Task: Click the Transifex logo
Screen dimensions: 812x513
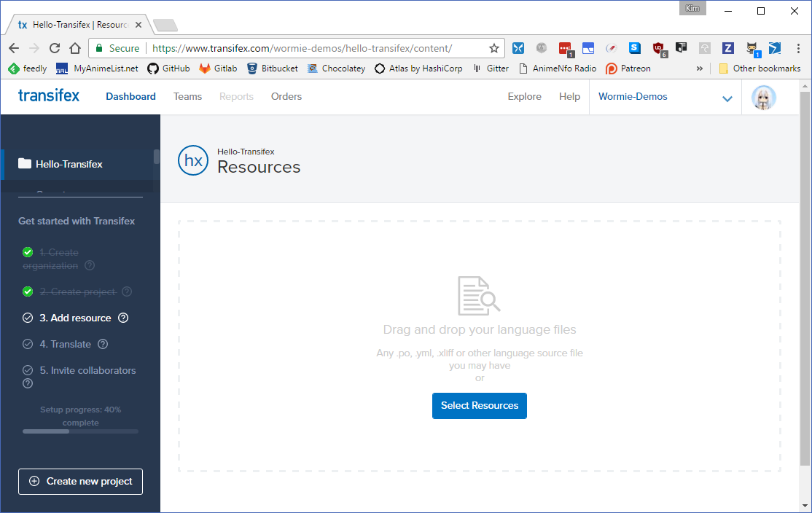Action: (x=49, y=95)
